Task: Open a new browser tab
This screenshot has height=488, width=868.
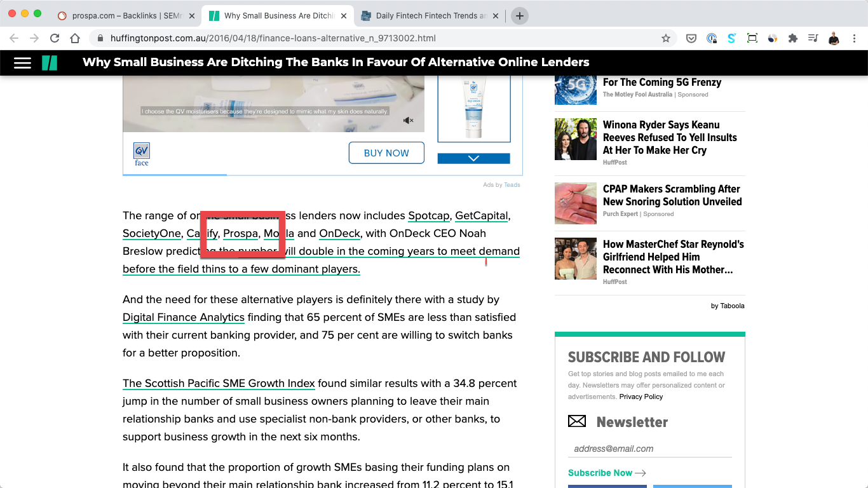Action: click(520, 16)
